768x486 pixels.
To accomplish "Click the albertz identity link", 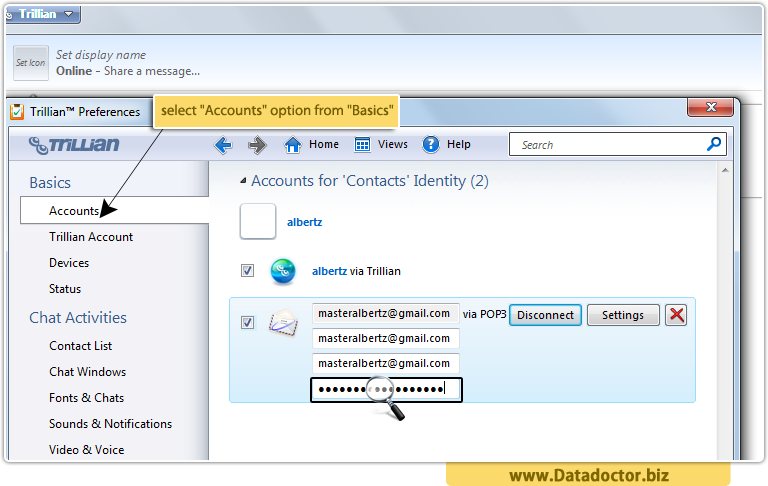I will click(304, 222).
